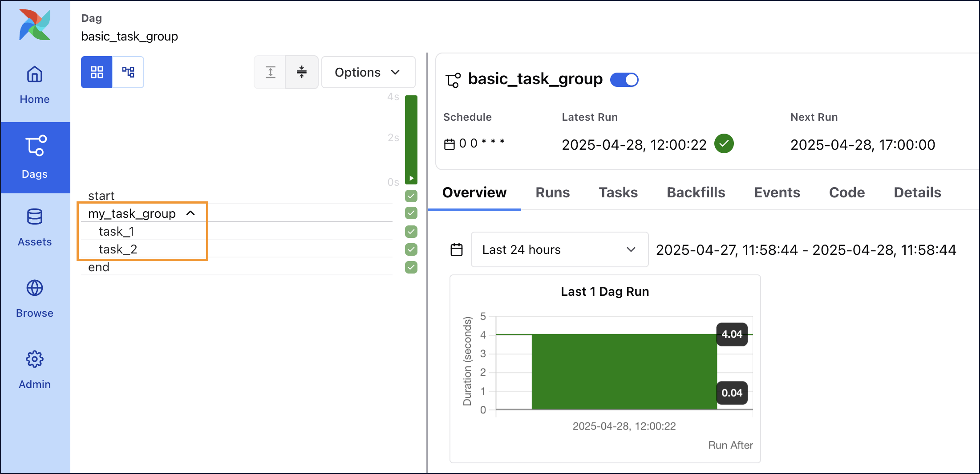Disable the basic_task_group DAG via its toggle
The width and height of the screenshot is (980, 474).
click(624, 79)
